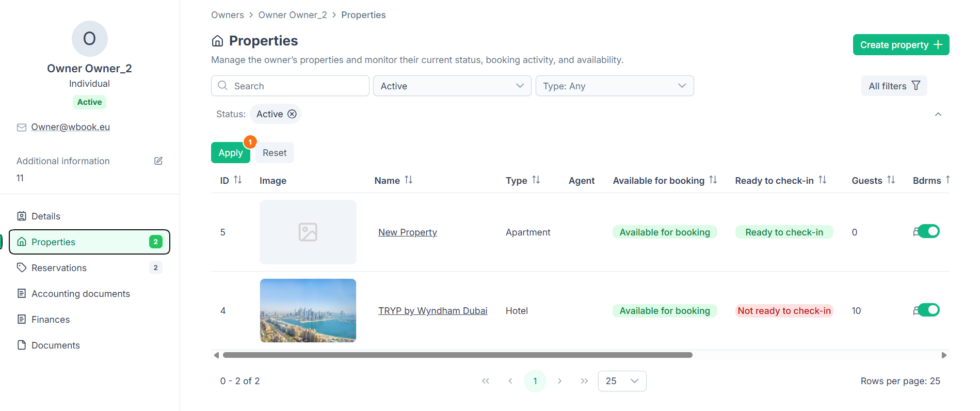Select page 1 in pagination
Image resolution: width=980 pixels, height=411 pixels.
pos(535,381)
